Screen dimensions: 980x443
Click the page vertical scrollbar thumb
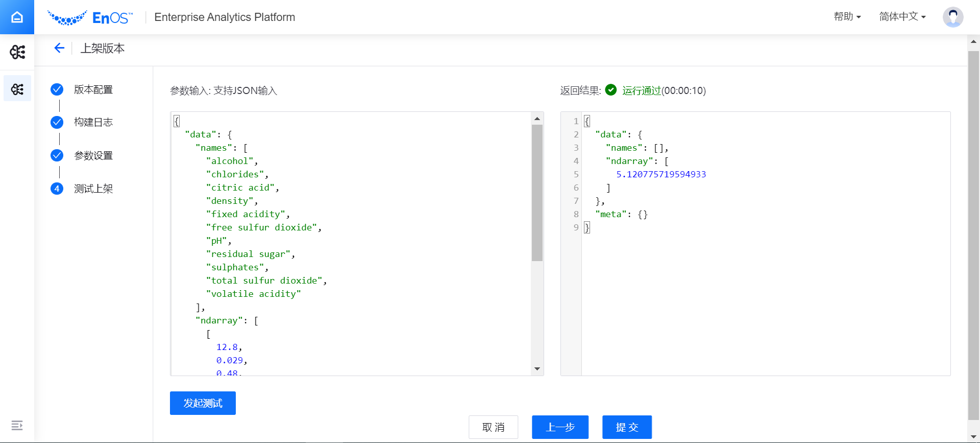[973, 235]
